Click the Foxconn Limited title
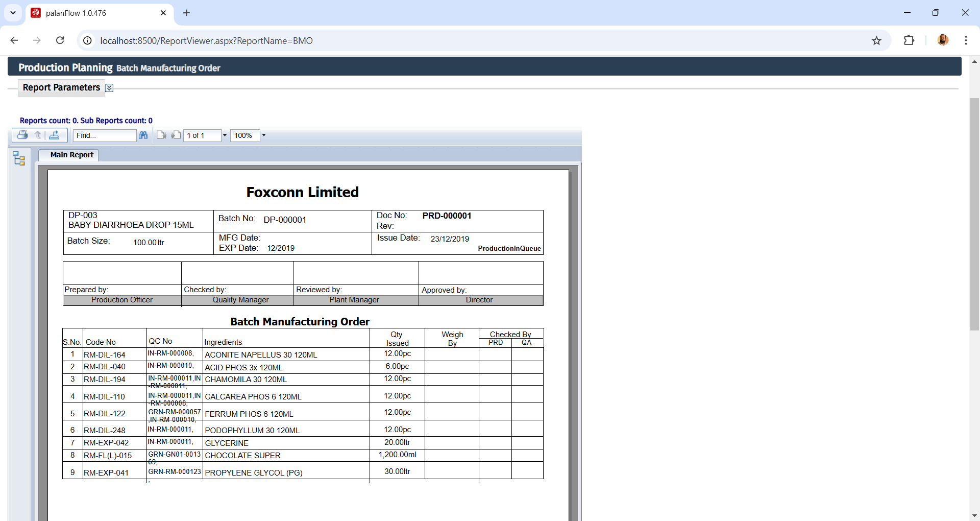 (302, 192)
